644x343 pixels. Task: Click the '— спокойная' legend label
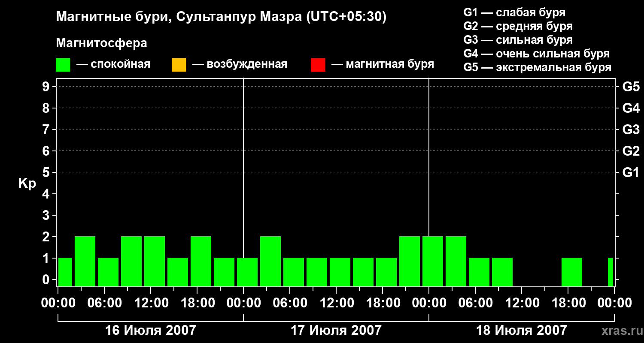[x=113, y=65]
